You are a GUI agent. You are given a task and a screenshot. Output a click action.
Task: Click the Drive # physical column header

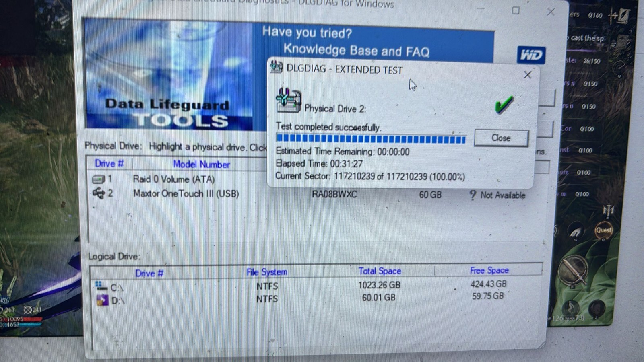[109, 164]
